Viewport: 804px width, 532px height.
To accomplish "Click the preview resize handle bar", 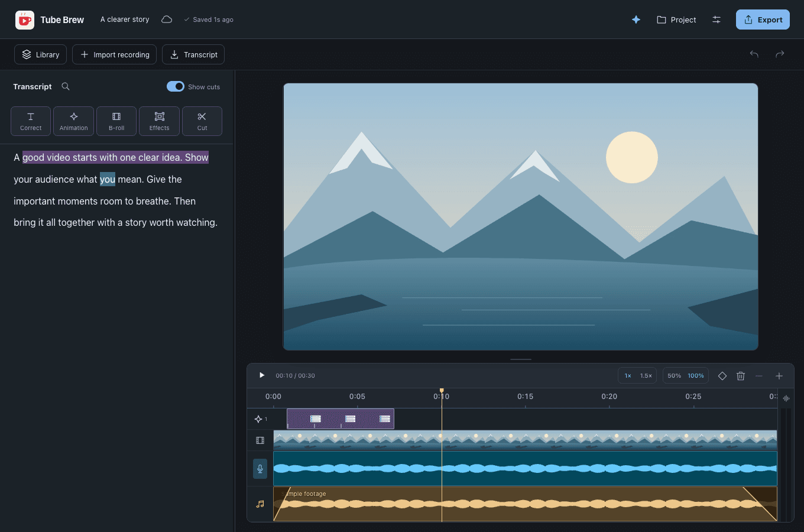I will pos(521,359).
